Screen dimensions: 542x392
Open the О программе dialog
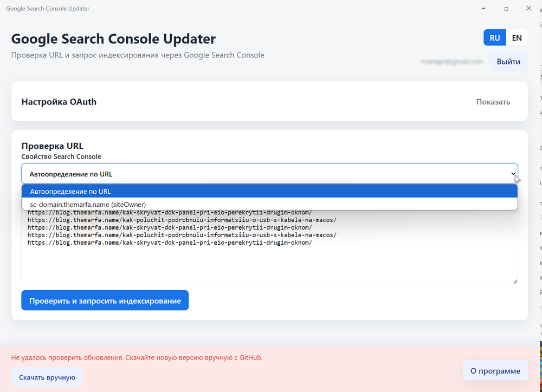point(495,370)
